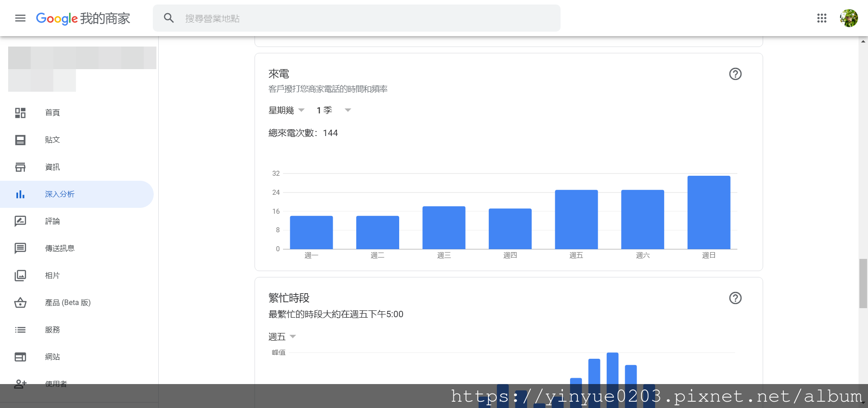Viewport: 868px width, 408px height.
Task: Click the 週一 calls bar
Action: (x=311, y=232)
